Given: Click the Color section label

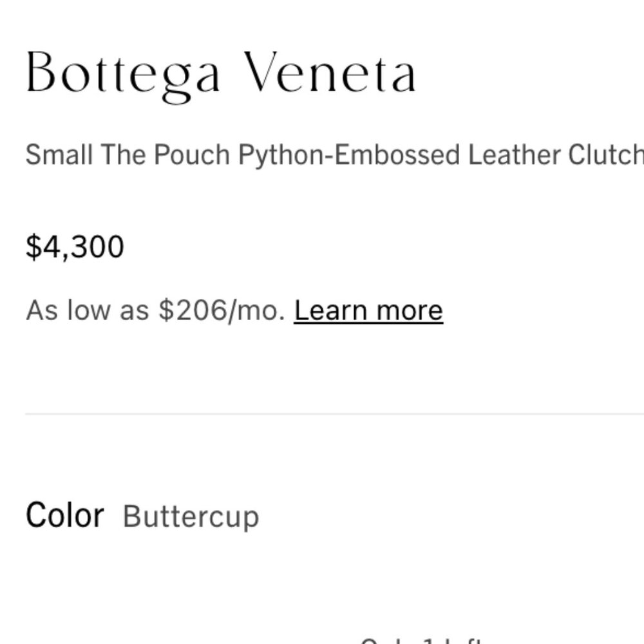Looking at the screenshot, I should pos(64,513).
